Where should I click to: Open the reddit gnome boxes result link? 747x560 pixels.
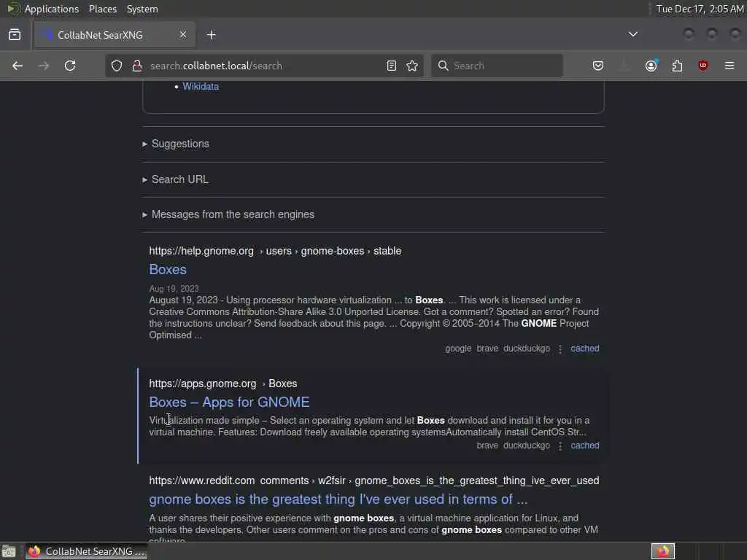pos(338,499)
